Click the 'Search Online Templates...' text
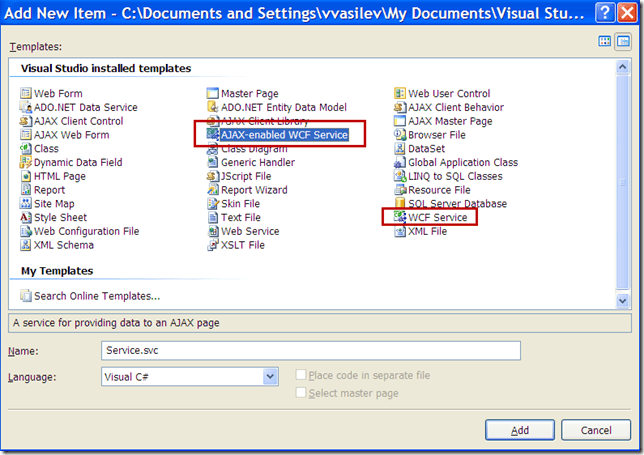This screenshot has width=644, height=455. 97,296
